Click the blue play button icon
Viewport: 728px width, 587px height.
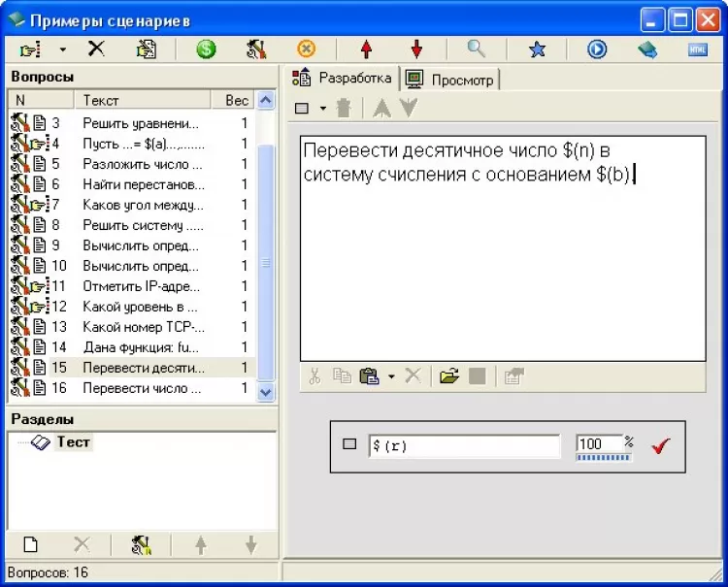click(597, 49)
